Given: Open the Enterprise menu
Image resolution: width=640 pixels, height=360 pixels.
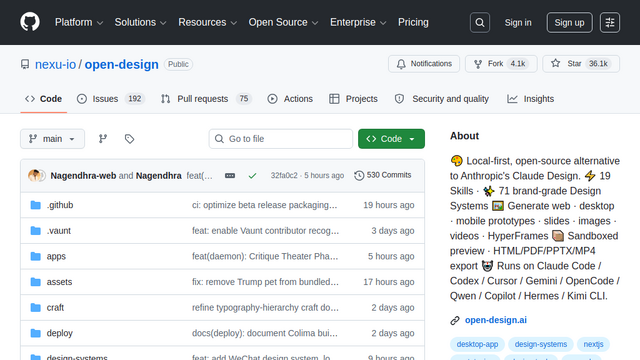Looking at the screenshot, I should click(358, 22).
